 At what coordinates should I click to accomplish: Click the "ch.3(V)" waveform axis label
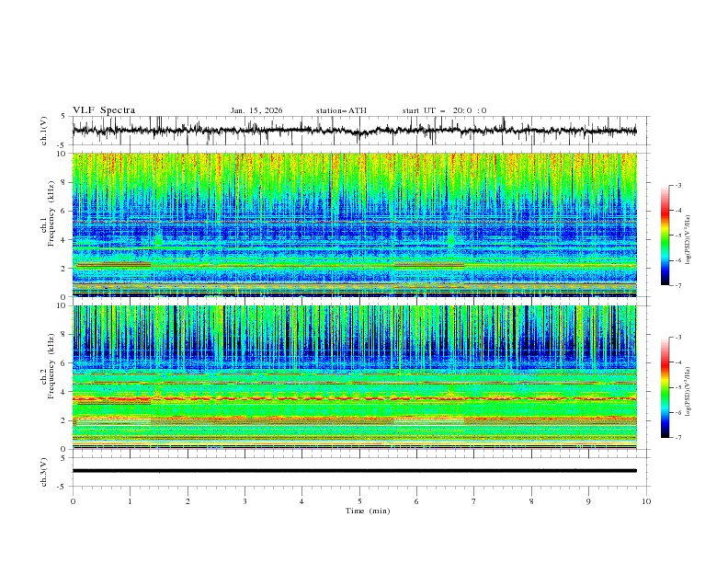click(x=44, y=472)
